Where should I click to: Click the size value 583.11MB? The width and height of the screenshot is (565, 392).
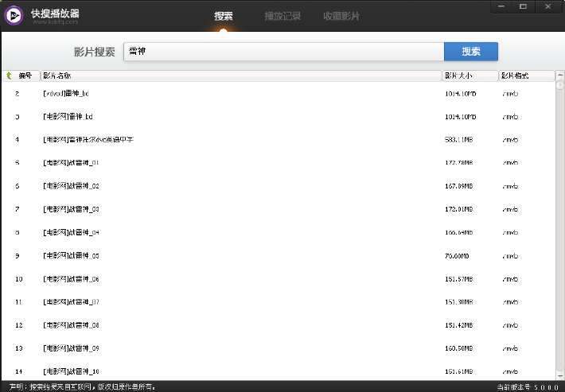tap(458, 140)
